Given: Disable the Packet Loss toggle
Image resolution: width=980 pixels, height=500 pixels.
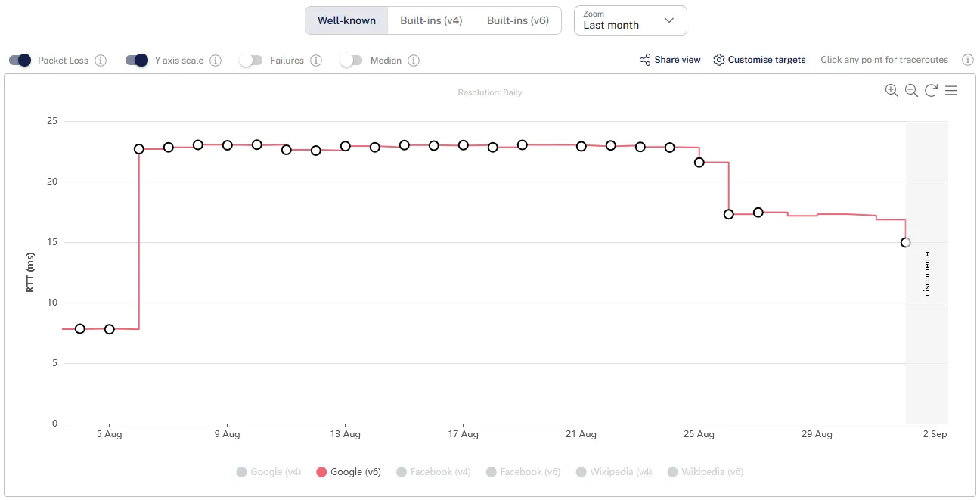Looking at the screenshot, I should [20, 61].
